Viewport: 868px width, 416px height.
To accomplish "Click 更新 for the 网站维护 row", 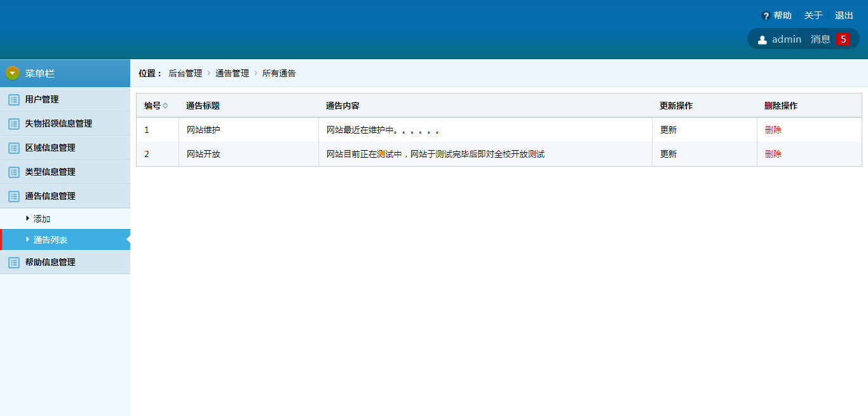I will tap(668, 130).
